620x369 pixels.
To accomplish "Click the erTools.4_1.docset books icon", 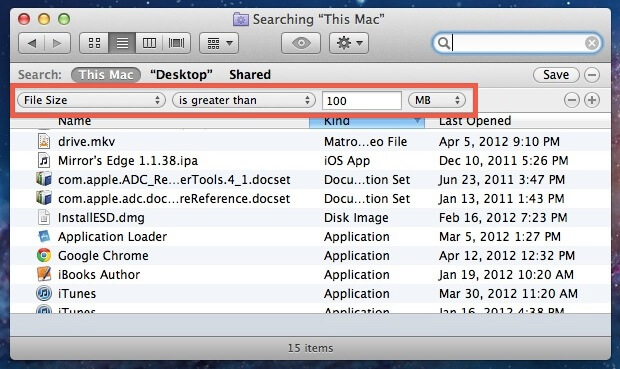I will (x=44, y=179).
